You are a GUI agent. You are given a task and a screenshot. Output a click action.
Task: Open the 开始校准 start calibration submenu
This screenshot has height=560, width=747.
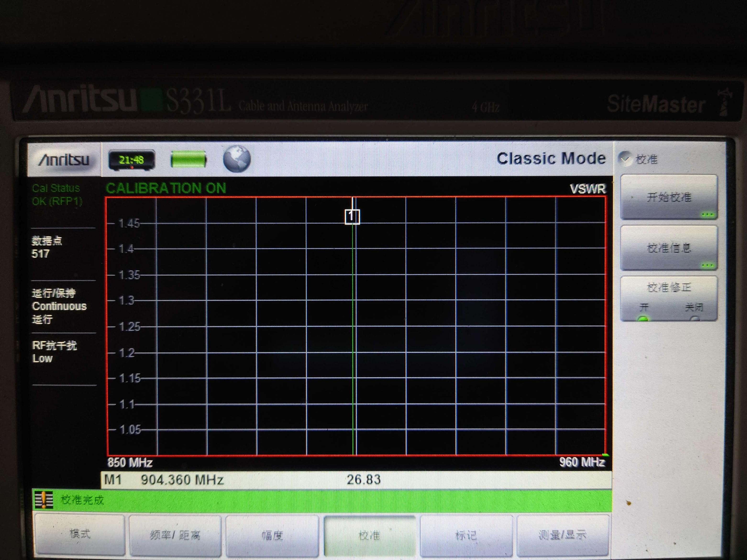(x=669, y=197)
